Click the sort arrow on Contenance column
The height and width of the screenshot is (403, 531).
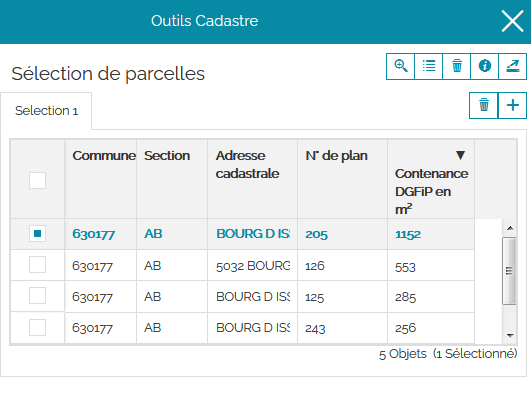(460, 155)
